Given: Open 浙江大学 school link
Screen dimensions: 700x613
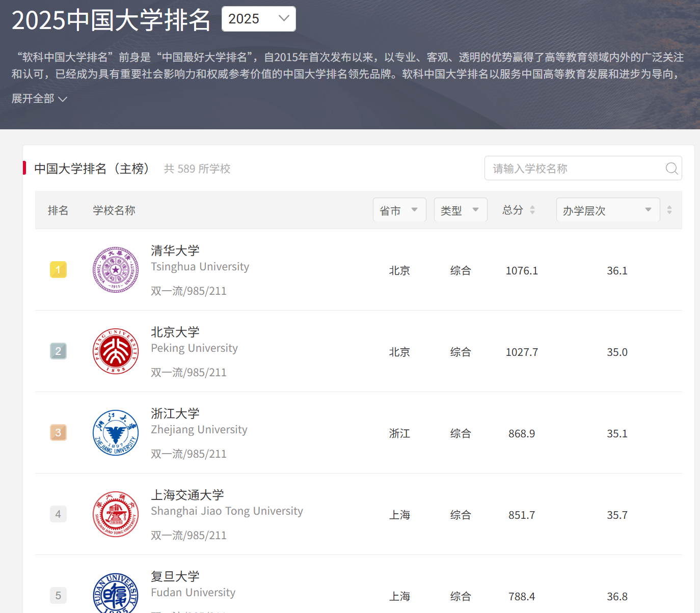Looking at the screenshot, I should (x=175, y=413).
